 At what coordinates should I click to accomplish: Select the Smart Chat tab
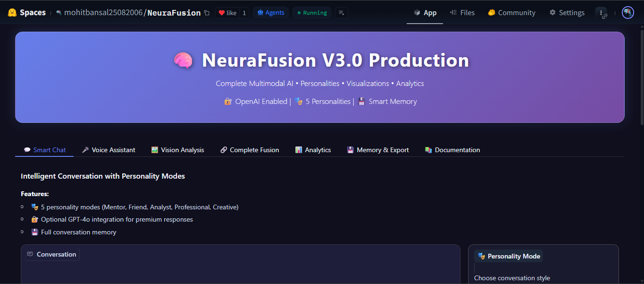click(44, 150)
